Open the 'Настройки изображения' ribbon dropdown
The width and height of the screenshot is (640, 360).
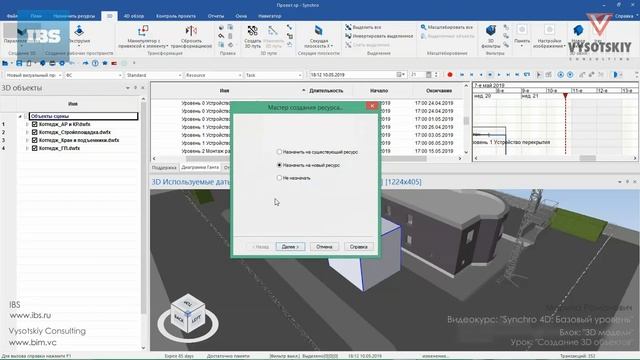[549, 36]
